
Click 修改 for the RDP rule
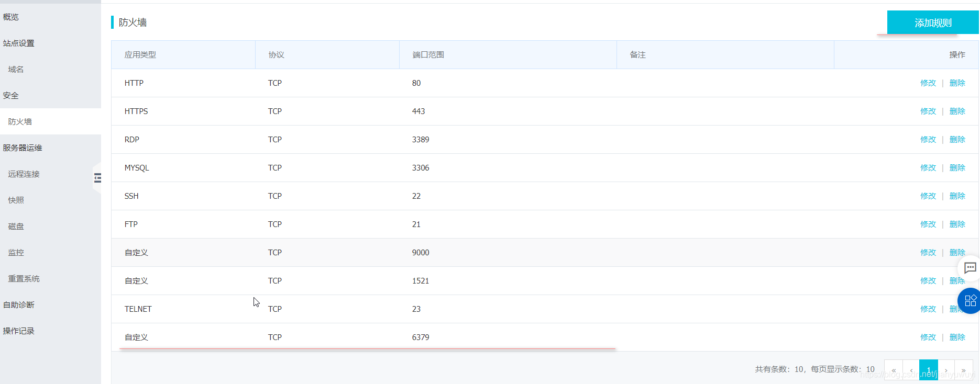click(928, 139)
